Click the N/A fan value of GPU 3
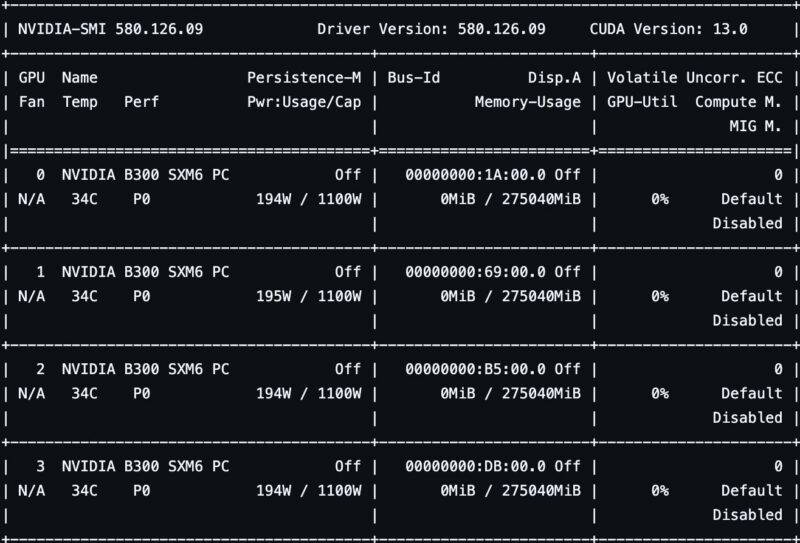Image resolution: width=800 pixels, height=543 pixels. pyautogui.click(x=32, y=490)
